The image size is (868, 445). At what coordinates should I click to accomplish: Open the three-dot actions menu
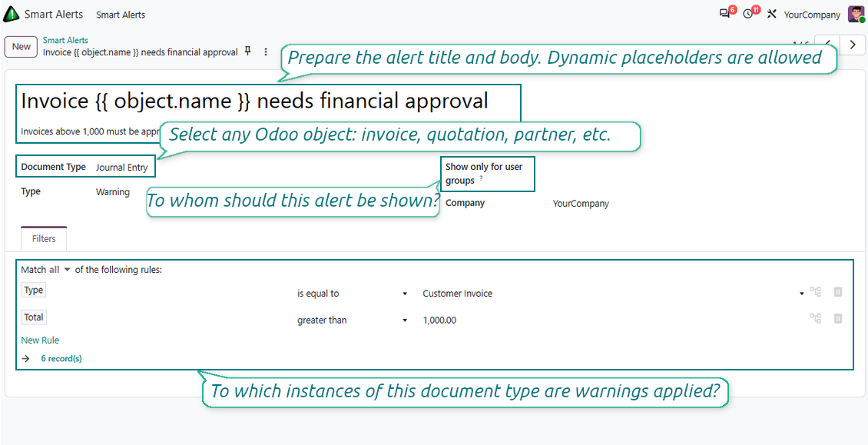[x=266, y=51]
